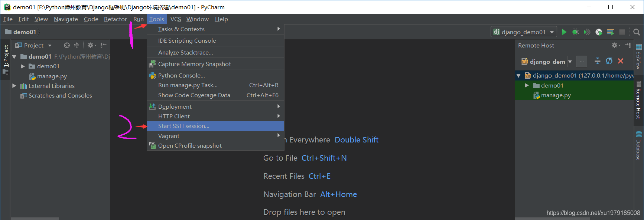Open the Vagrant submenu
Screen dimensions: 644x220
click(x=216, y=136)
